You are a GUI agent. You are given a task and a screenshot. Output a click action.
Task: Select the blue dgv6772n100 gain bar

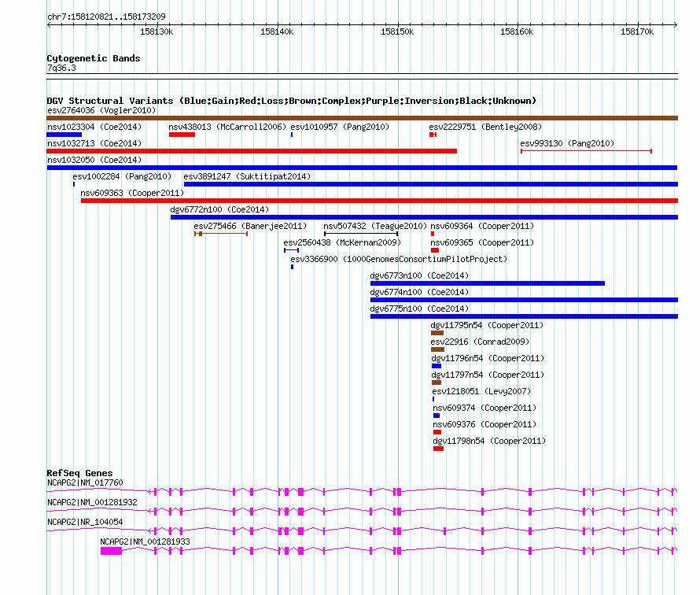coord(424,217)
